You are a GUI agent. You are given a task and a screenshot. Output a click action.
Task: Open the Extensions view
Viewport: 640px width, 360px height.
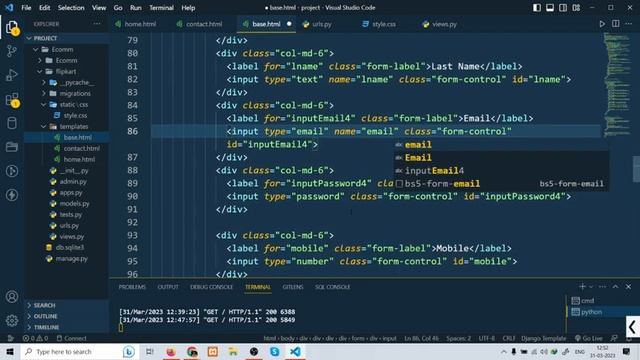(12, 99)
